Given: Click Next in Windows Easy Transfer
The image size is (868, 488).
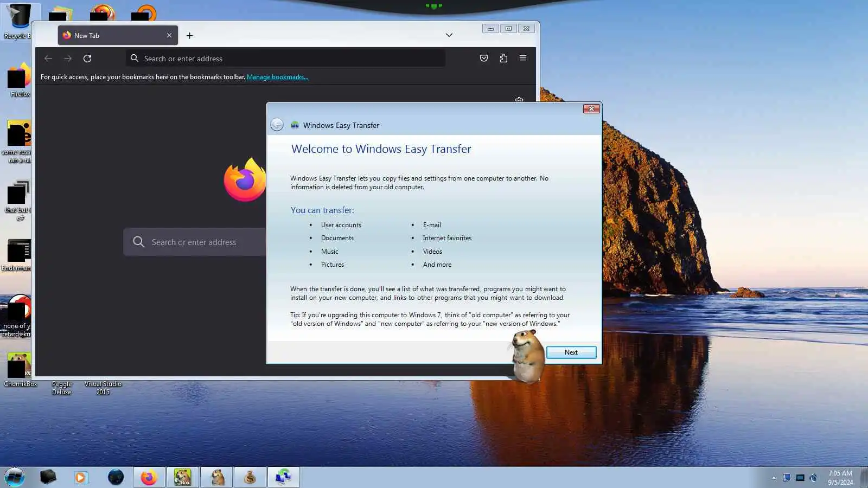Looking at the screenshot, I should pos(571,352).
